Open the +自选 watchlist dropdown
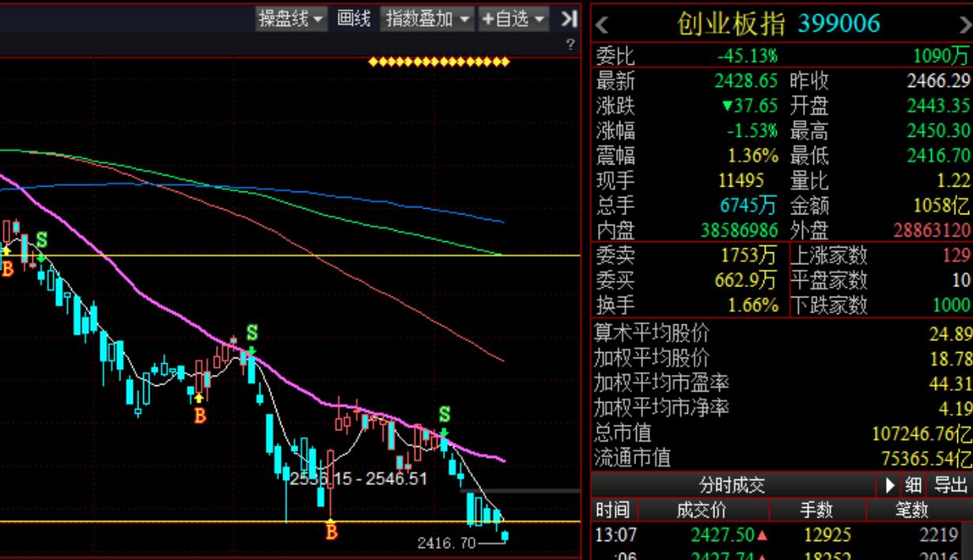Viewport: 973px width, 560px height. pyautogui.click(x=513, y=19)
